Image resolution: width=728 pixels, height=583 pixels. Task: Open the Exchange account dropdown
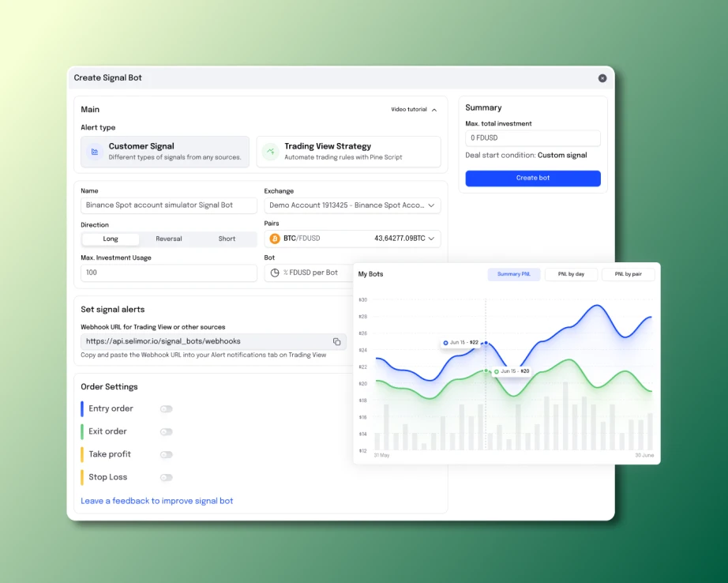click(352, 205)
